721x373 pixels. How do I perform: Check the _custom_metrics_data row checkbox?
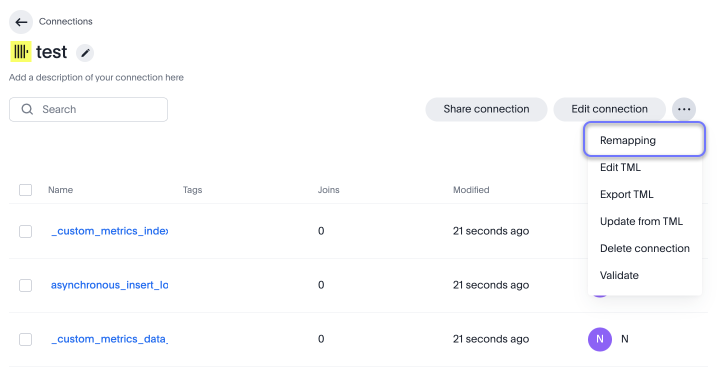(25, 339)
